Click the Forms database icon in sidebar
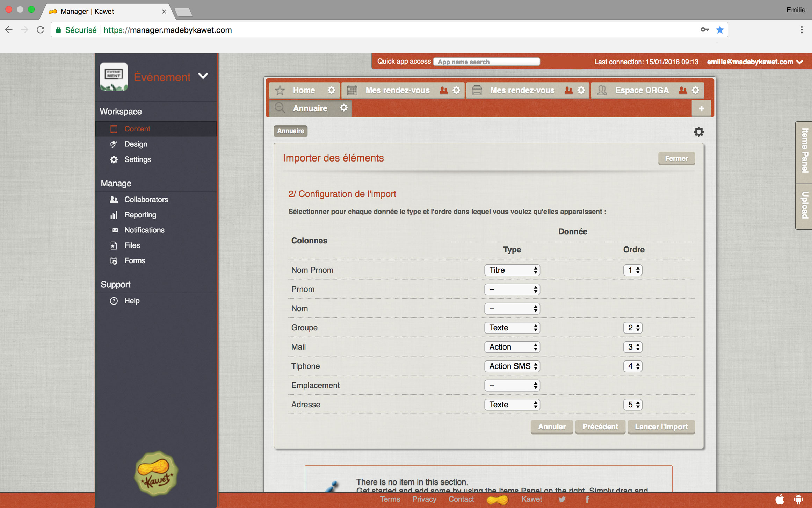Screen dimensions: 812x508 (x=114, y=260)
